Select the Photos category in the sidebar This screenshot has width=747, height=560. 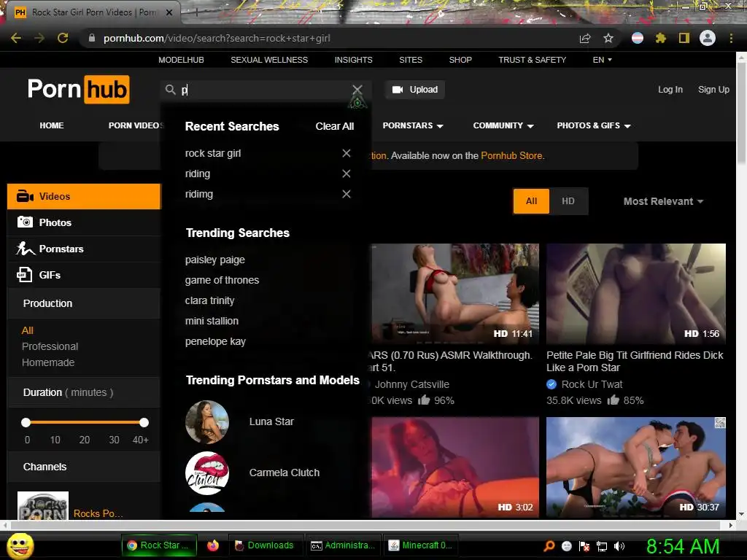point(84,222)
